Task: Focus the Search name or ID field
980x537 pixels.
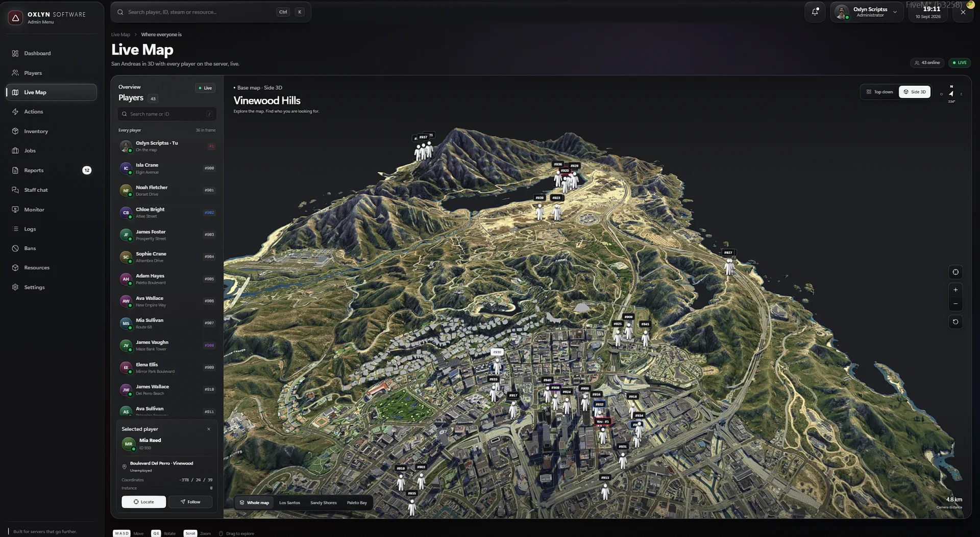Action: point(167,114)
